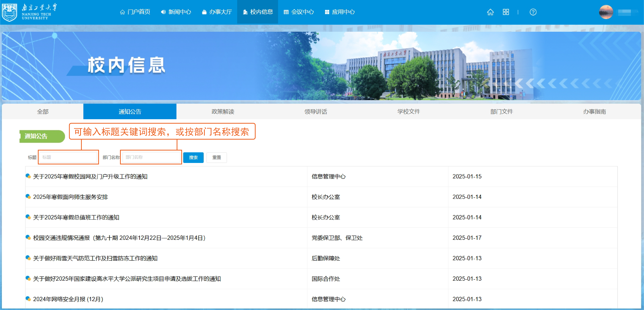Click the help question mark icon
644x310 pixels.
533,12
